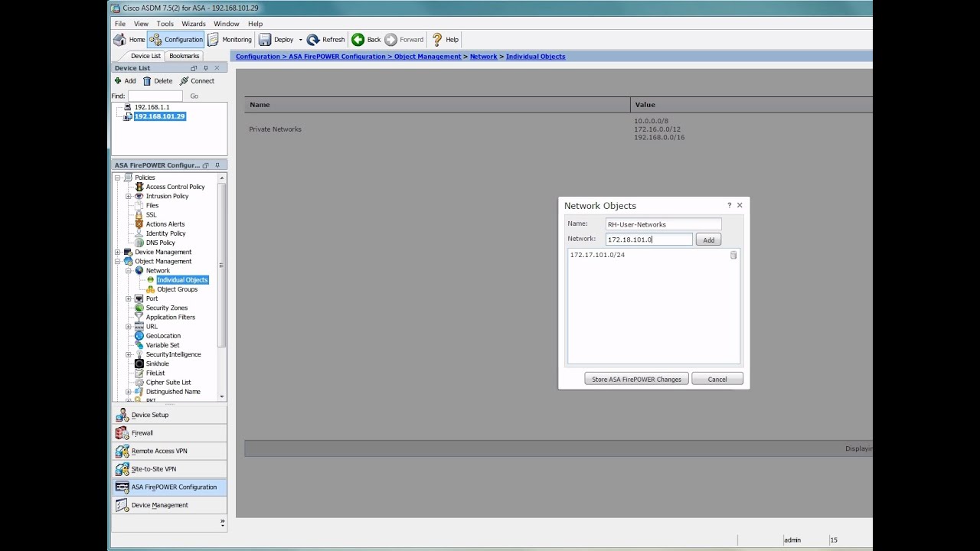This screenshot has width=980, height=551.
Task: Expand the URL tree node
Action: 129,327
